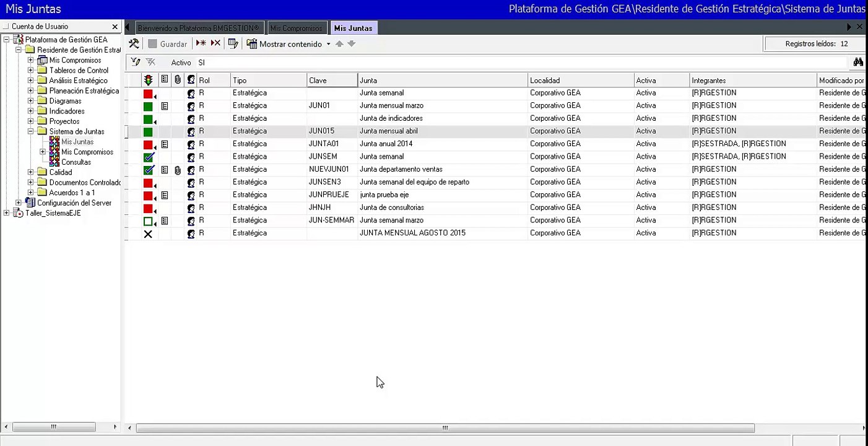Screen dimensions: 868x446
Task: Click the person icon on the JHNJH row
Action: click(x=191, y=208)
